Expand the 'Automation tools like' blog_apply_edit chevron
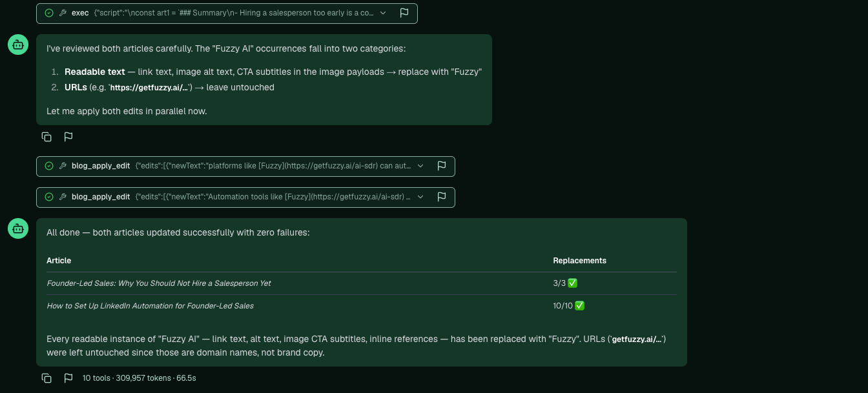 pos(420,197)
